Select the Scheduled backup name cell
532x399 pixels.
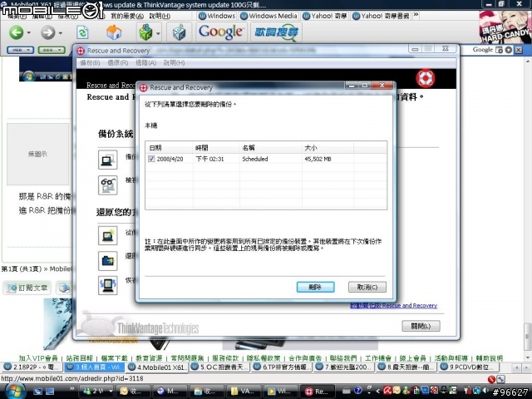[255, 159]
